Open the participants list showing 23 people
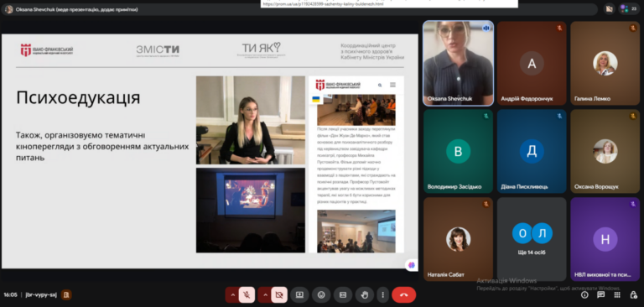This screenshot has height=307, width=644. tap(629, 8)
